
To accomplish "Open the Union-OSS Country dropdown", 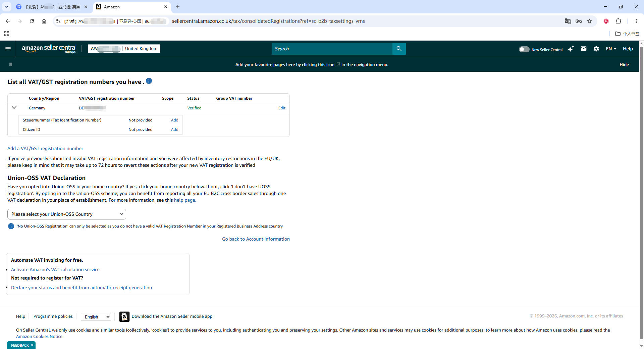I will [67, 214].
